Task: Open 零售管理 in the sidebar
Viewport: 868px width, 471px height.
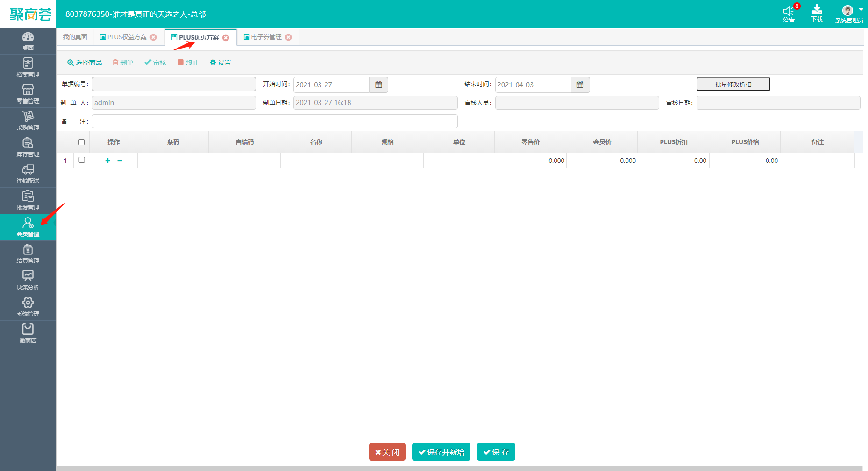Action: coord(28,94)
